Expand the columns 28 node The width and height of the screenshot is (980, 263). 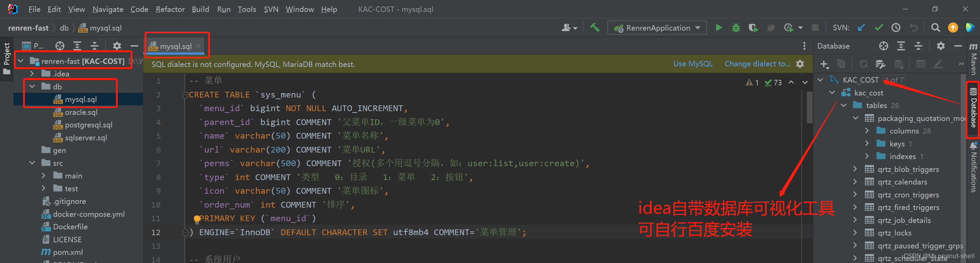(867, 131)
